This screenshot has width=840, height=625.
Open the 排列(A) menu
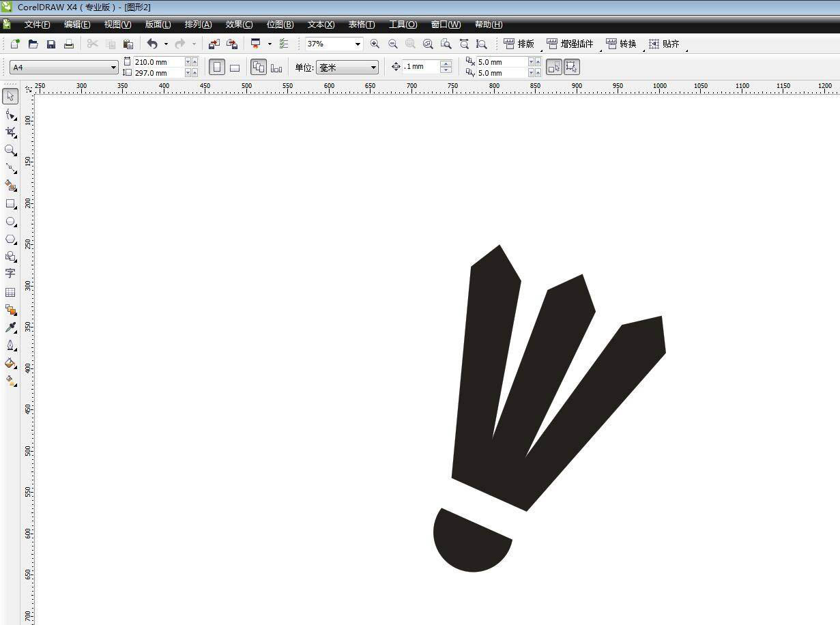[198, 25]
